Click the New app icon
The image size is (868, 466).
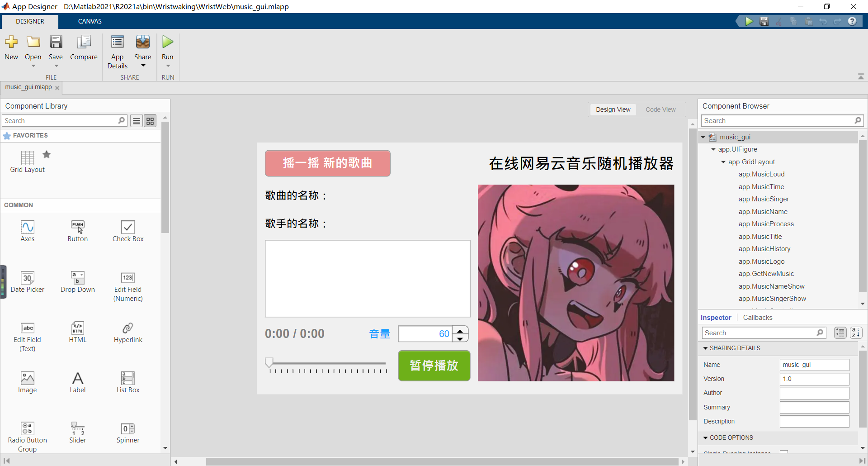tap(11, 42)
